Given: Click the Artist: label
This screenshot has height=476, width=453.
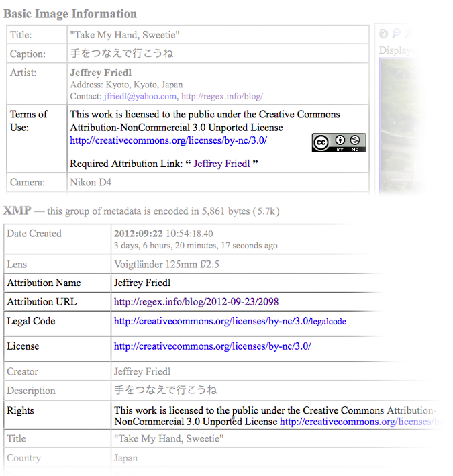Looking at the screenshot, I should click(23, 73).
